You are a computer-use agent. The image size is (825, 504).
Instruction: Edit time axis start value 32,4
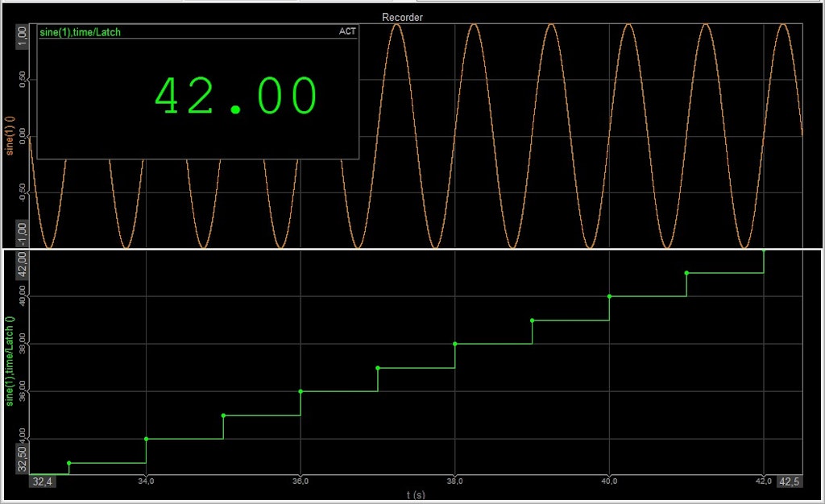tap(42, 481)
